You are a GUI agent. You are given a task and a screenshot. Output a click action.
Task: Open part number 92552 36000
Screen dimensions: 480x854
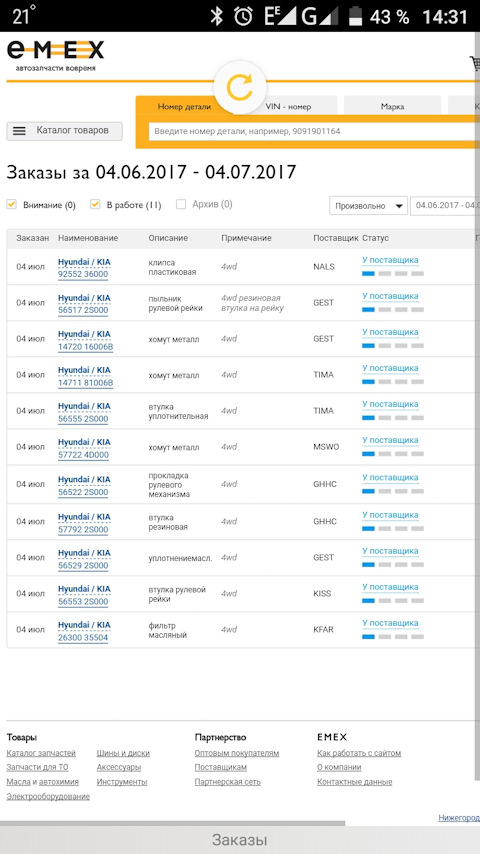(83, 274)
